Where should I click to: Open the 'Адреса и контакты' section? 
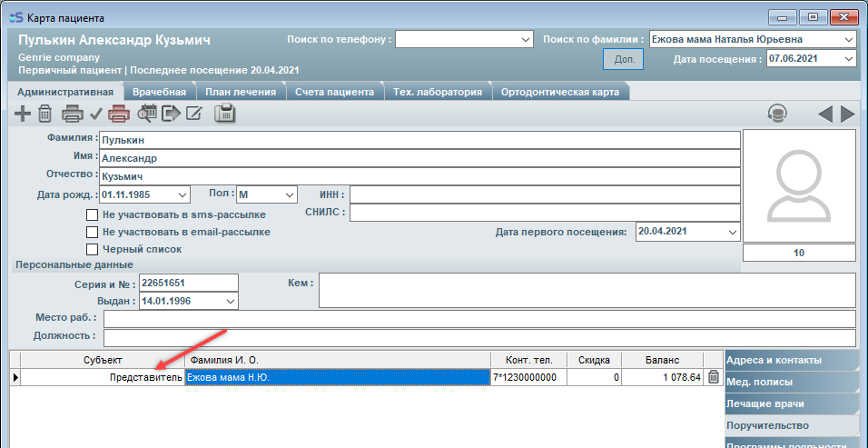[x=790, y=359]
